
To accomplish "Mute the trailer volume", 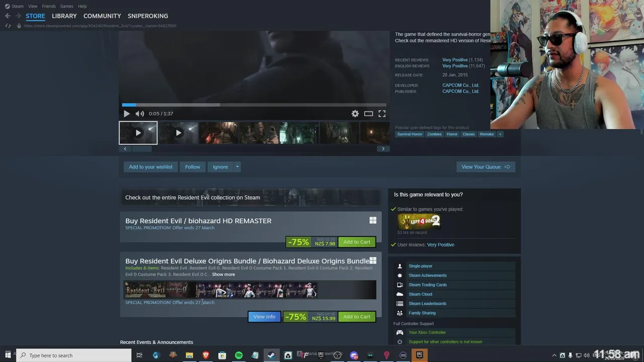I will tap(140, 114).
